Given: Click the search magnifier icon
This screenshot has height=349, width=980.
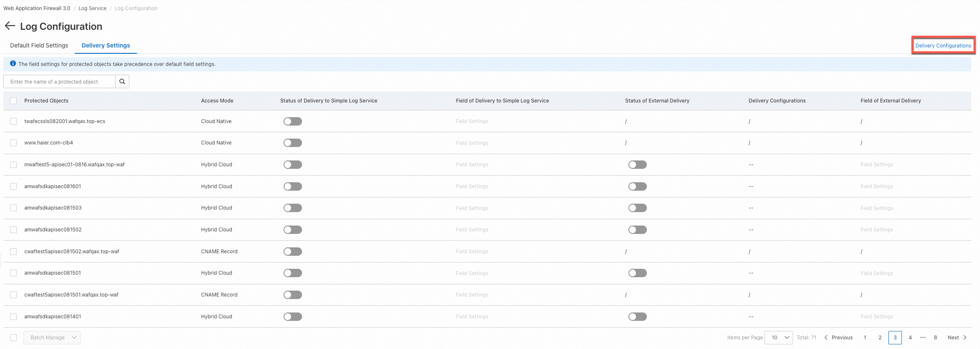Looking at the screenshot, I should (x=122, y=81).
